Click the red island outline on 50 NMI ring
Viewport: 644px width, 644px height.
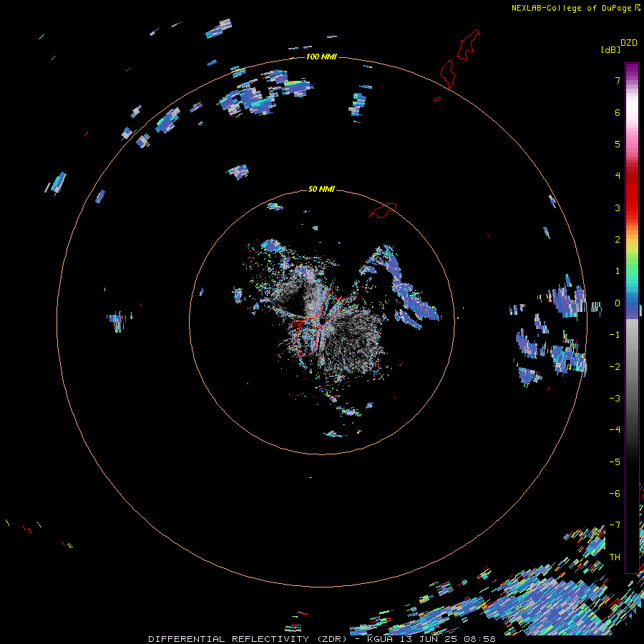(x=383, y=210)
